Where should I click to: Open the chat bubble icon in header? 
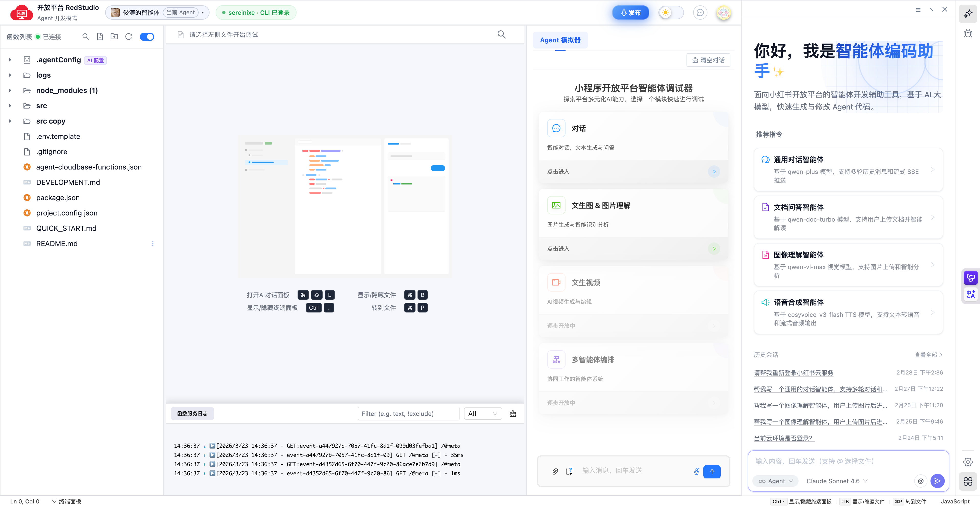click(x=700, y=13)
